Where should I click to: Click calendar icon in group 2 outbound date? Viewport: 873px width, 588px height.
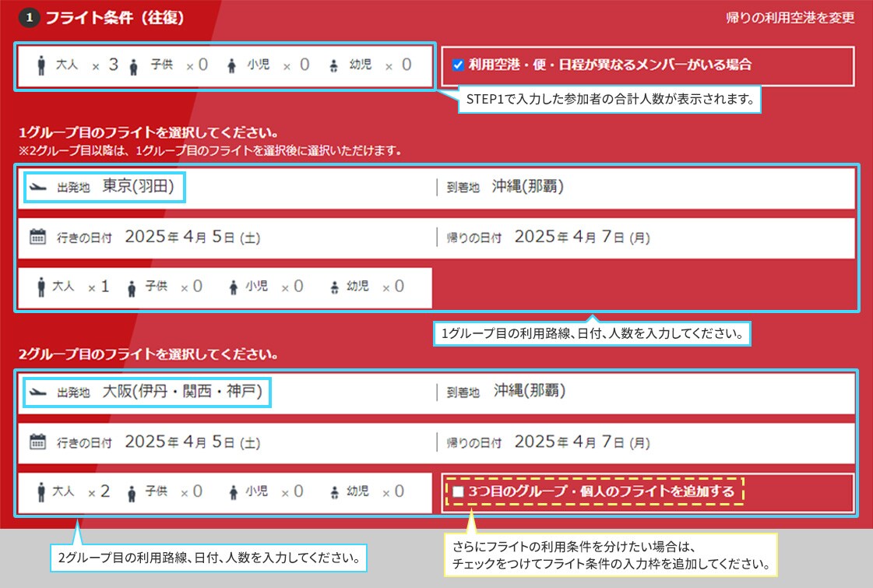tap(37, 442)
